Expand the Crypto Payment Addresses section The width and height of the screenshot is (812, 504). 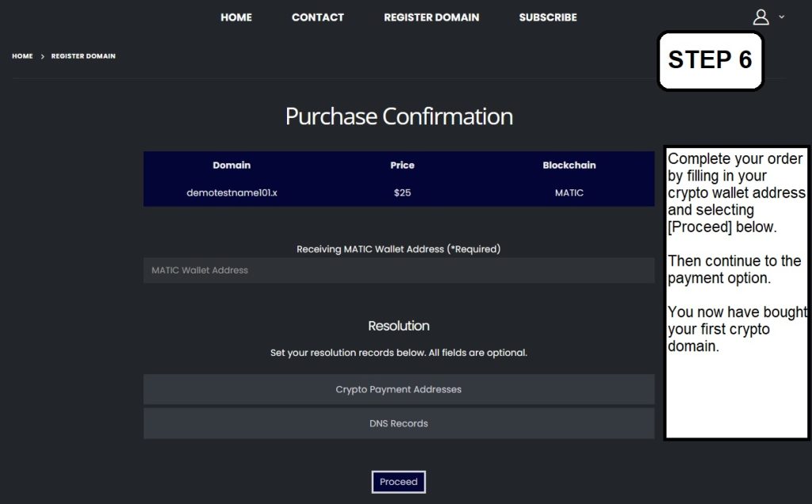399,389
